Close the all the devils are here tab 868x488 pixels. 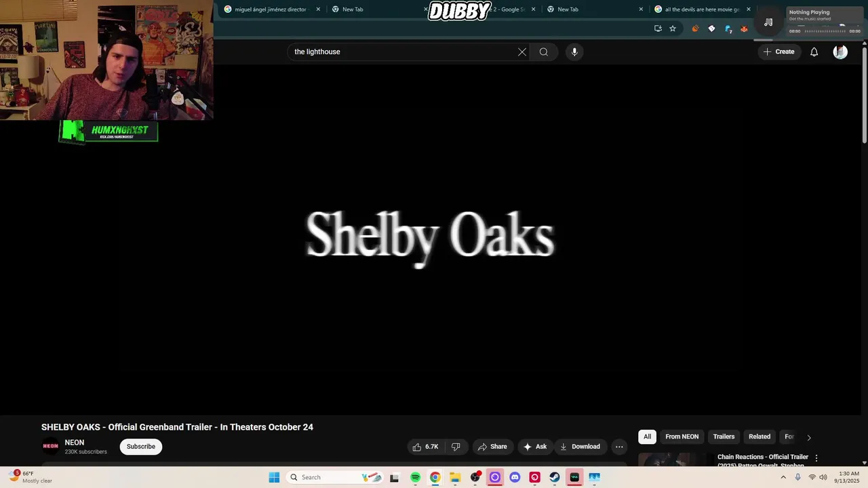tap(749, 9)
